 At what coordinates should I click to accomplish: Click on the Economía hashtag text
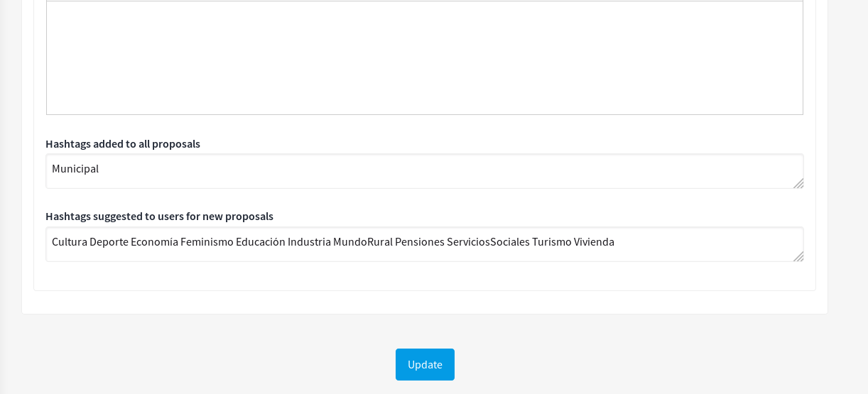pos(154,242)
